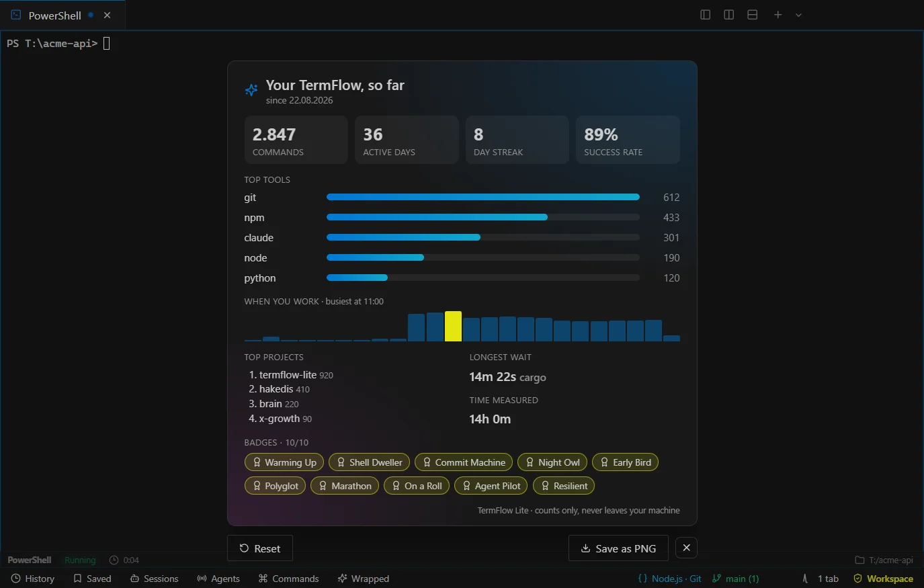Click the hakedis 410 project row
Screen dimensions: 924x588
(280, 389)
